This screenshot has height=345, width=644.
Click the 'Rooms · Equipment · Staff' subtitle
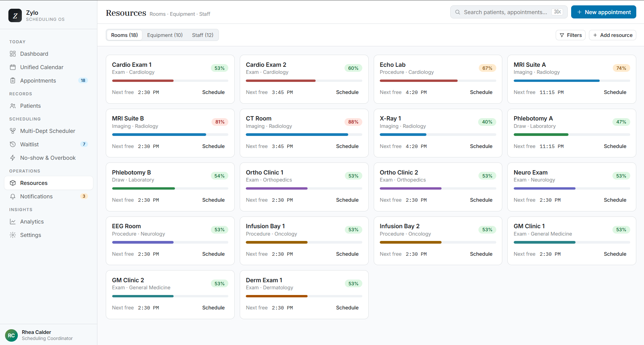click(180, 14)
